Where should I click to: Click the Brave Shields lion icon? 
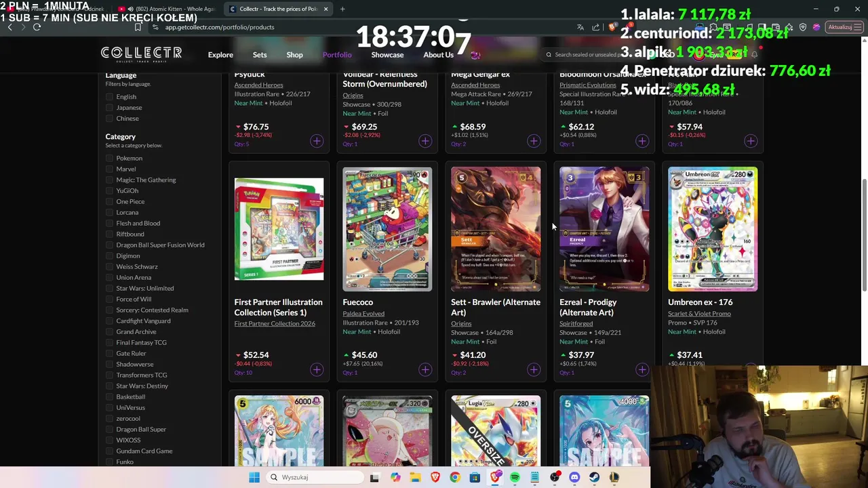coord(613,27)
